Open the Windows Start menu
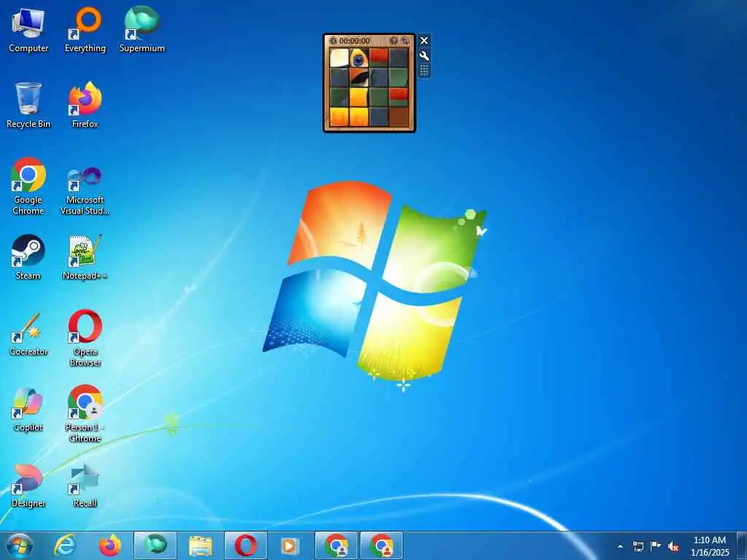Viewport: 747px width, 560px height. coord(20,545)
